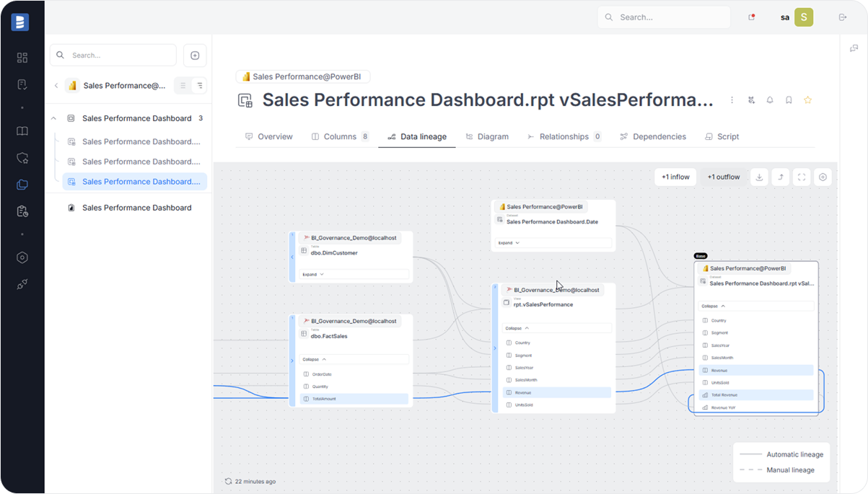
Task: Click the star favorite icon
Action: (807, 100)
